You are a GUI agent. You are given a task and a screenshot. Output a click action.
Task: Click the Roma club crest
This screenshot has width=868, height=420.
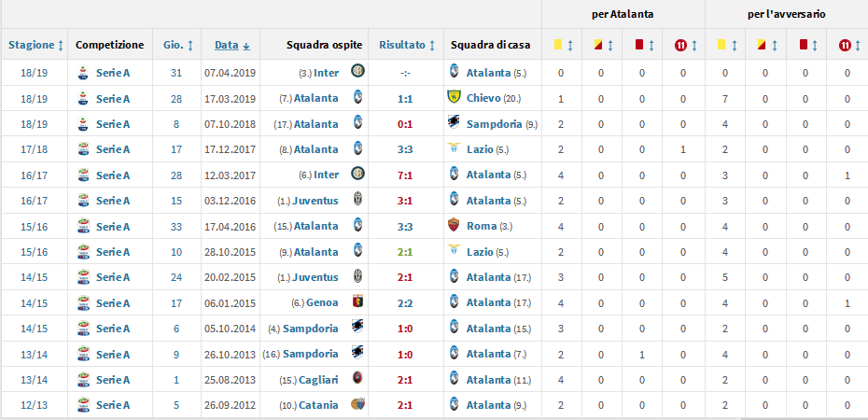[x=455, y=225]
